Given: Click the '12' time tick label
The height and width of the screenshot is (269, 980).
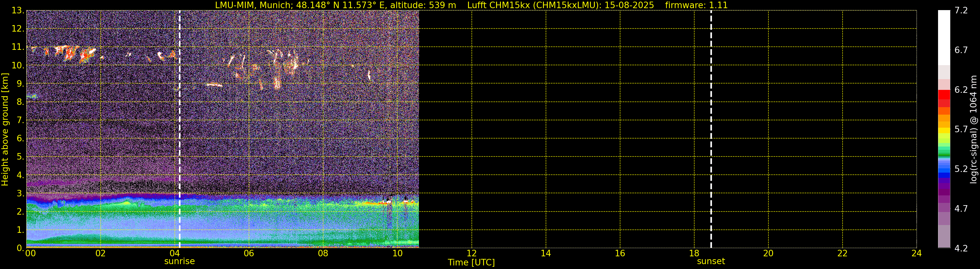Looking at the screenshot, I should point(471,253).
